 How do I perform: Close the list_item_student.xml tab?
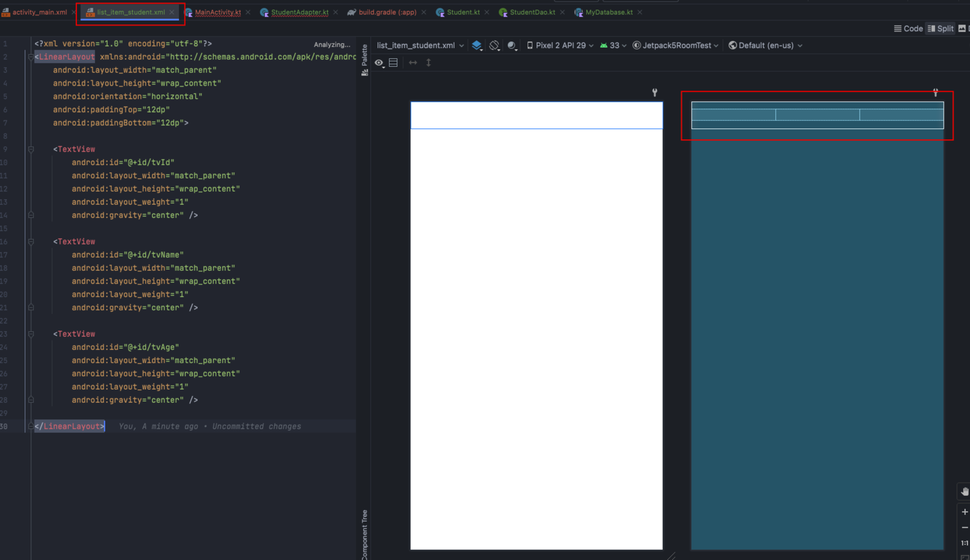click(172, 12)
